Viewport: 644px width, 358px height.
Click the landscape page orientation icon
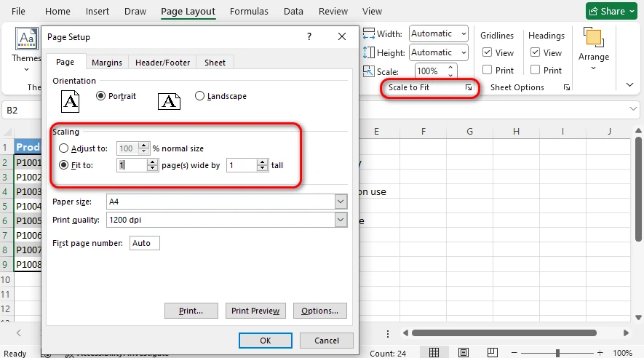[x=170, y=101]
